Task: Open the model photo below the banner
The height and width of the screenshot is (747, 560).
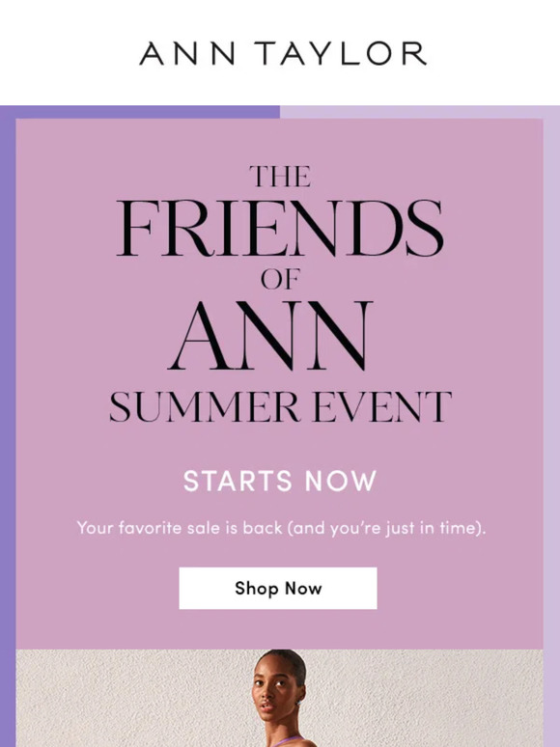Action: click(x=280, y=698)
